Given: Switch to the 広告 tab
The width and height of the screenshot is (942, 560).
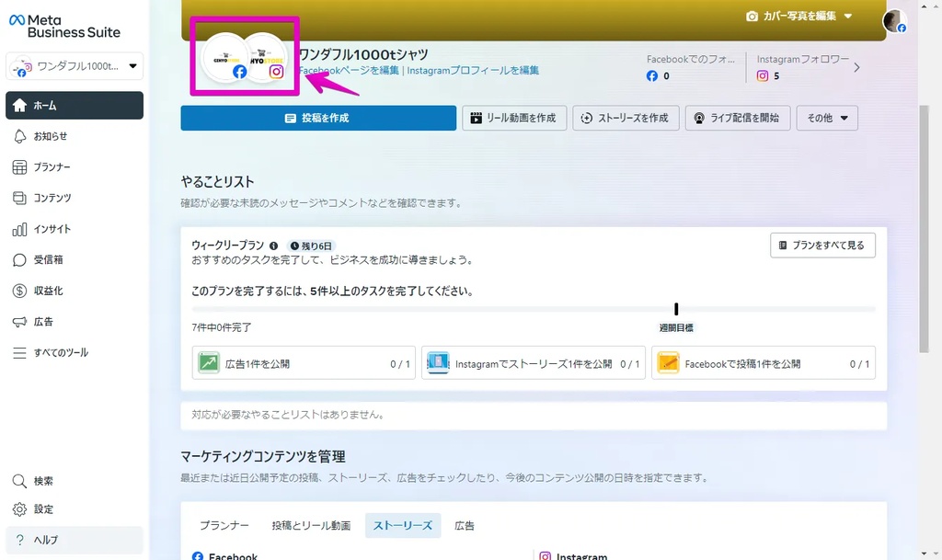Looking at the screenshot, I should tap(465, 526).
